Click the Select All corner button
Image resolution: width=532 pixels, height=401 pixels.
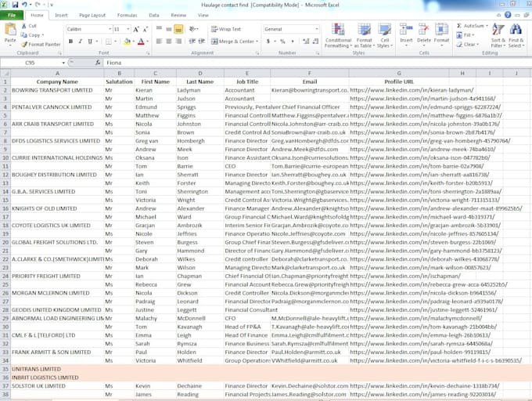[x=5, y=74]
